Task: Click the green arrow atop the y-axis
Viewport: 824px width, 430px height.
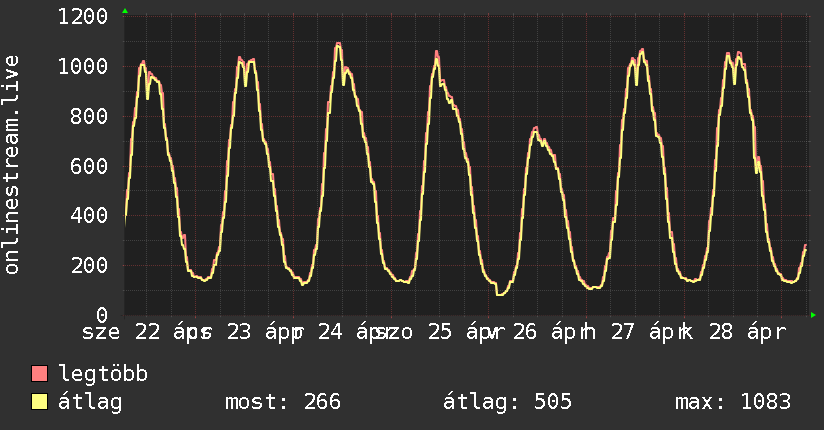Action: 125,11
